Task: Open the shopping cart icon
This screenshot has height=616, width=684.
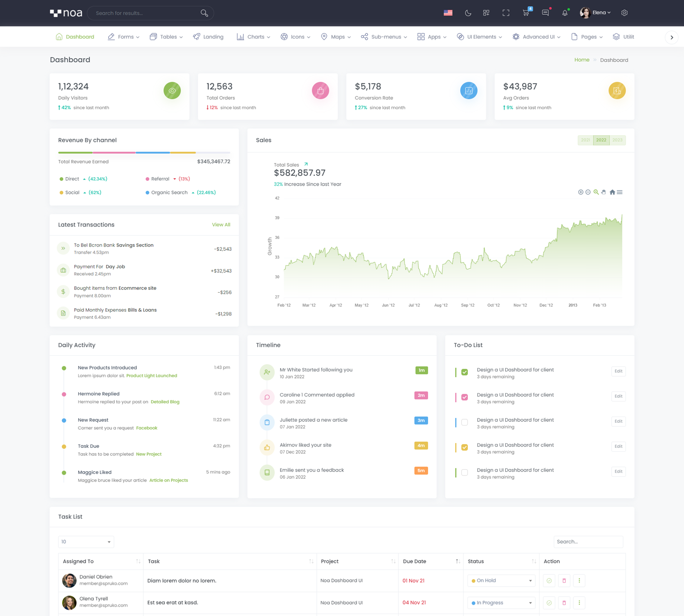Action: click(x=526, y=13)
